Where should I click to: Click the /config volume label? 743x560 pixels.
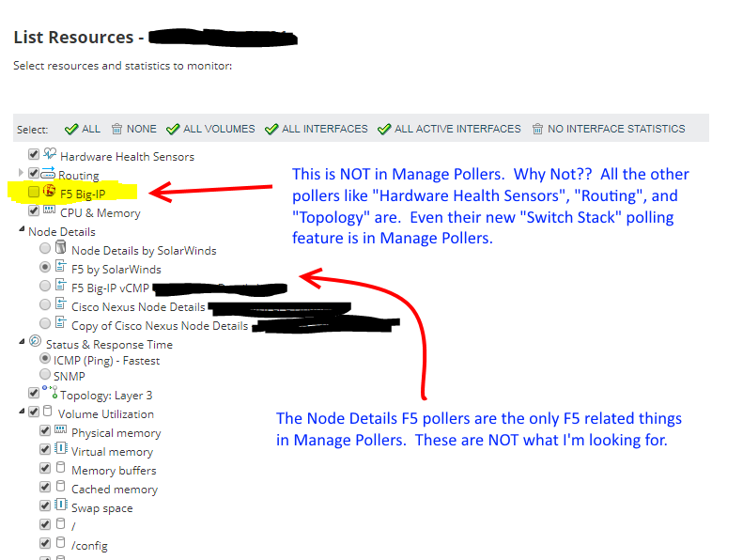[89, 546]
